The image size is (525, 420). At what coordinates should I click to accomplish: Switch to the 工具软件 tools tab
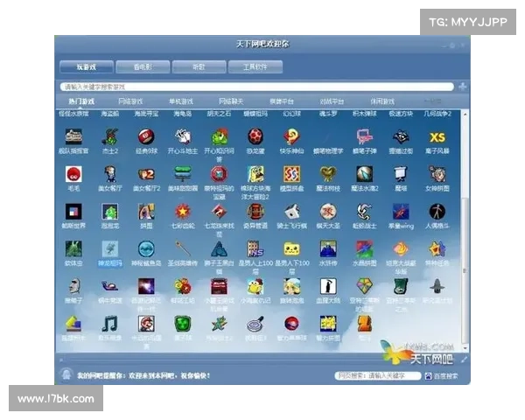tap(255, 67)
